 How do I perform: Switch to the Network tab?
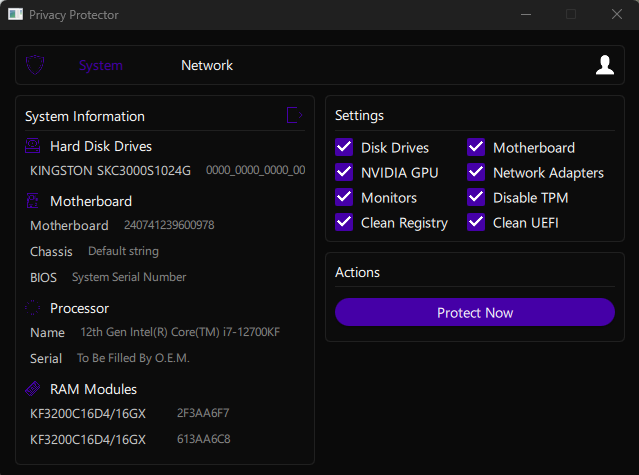[207, 65]
